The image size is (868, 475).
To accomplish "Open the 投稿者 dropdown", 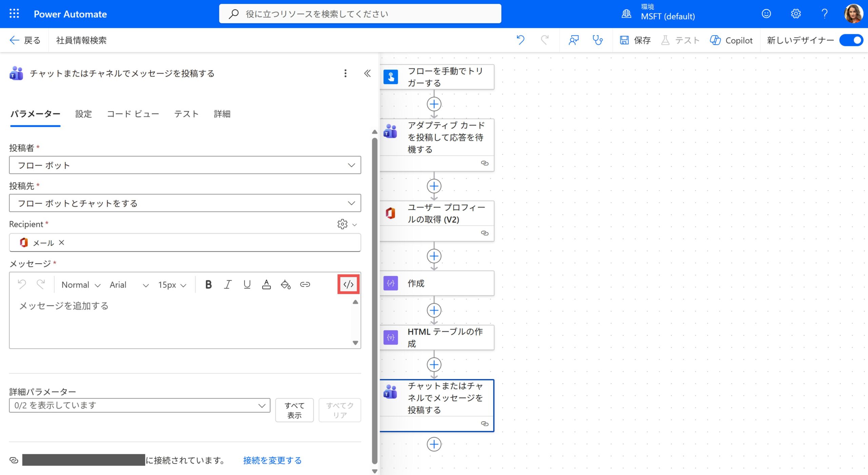I will pyautogui.click(x=185, y=165).
